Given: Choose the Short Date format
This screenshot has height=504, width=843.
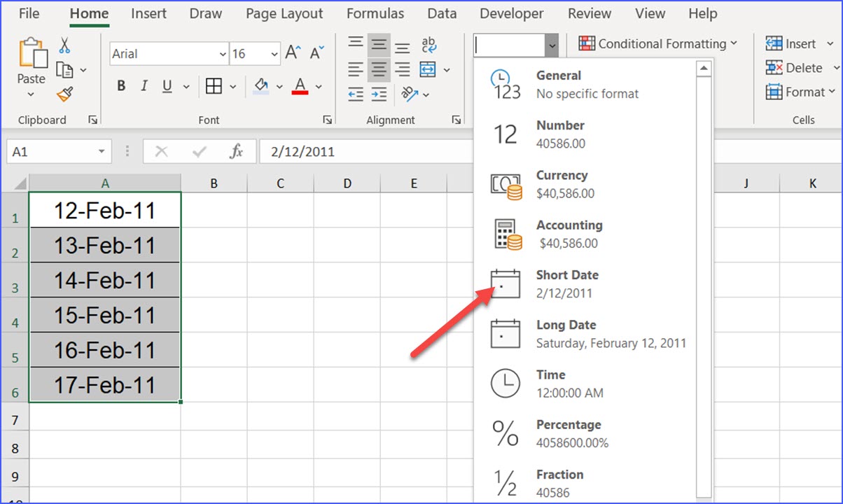Looking at the screenshot, I should point(585,283).
